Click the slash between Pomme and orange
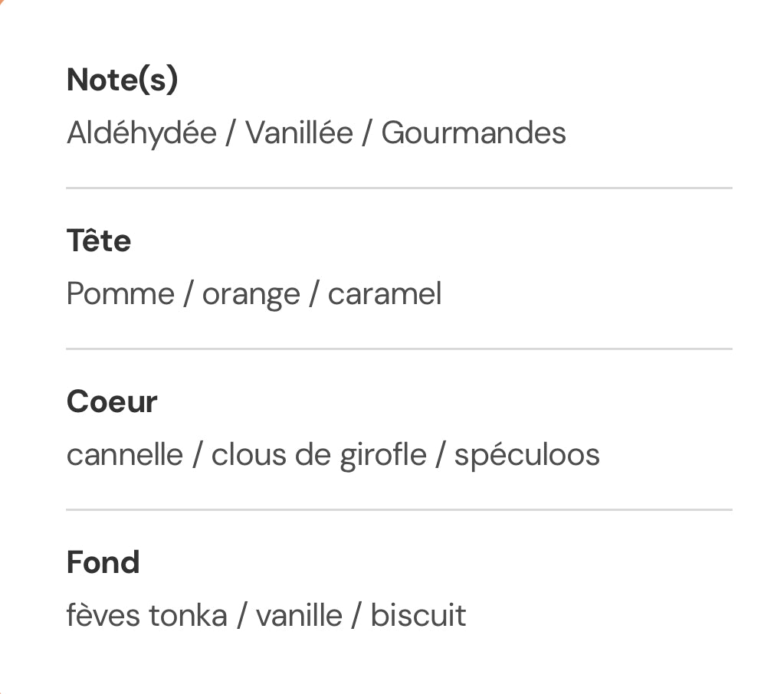The height and width of the screenshot is (694, 784). point(188,295)
